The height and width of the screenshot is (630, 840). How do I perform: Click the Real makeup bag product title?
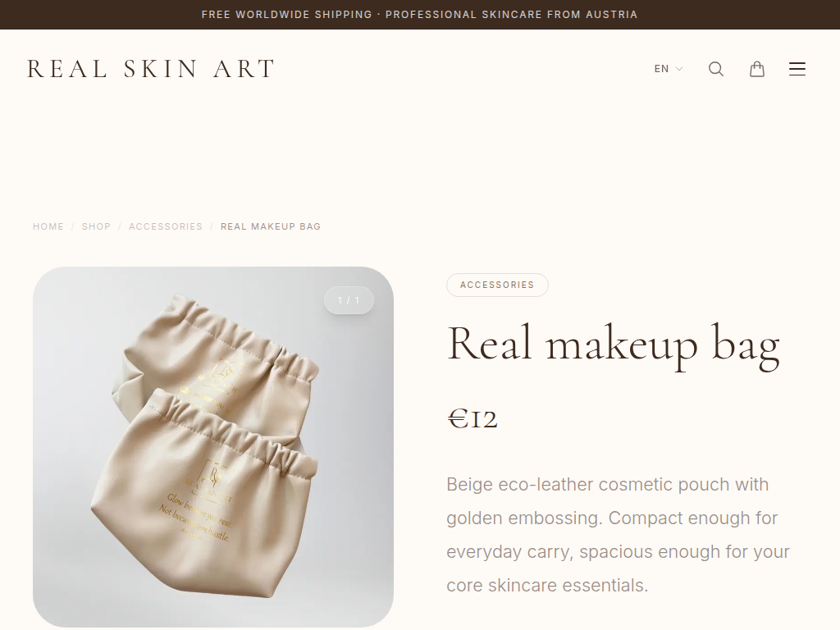614,345
